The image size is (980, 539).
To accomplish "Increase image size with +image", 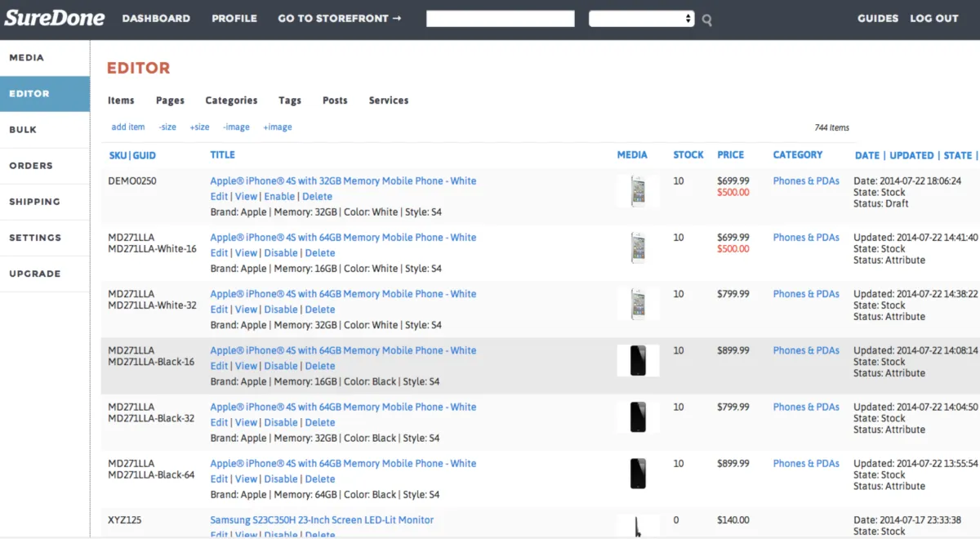I will pyautogui.click(x=277, y=127).
